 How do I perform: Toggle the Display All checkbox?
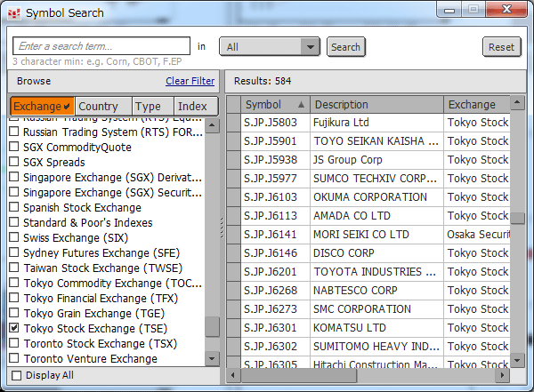click(x=16, y=375)
